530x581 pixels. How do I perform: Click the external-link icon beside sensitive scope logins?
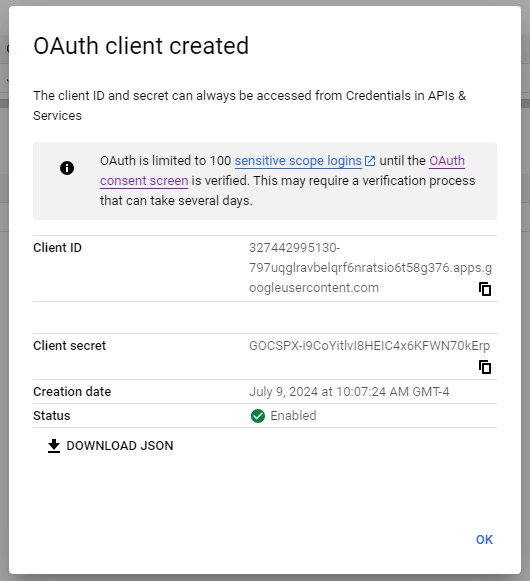370,161
